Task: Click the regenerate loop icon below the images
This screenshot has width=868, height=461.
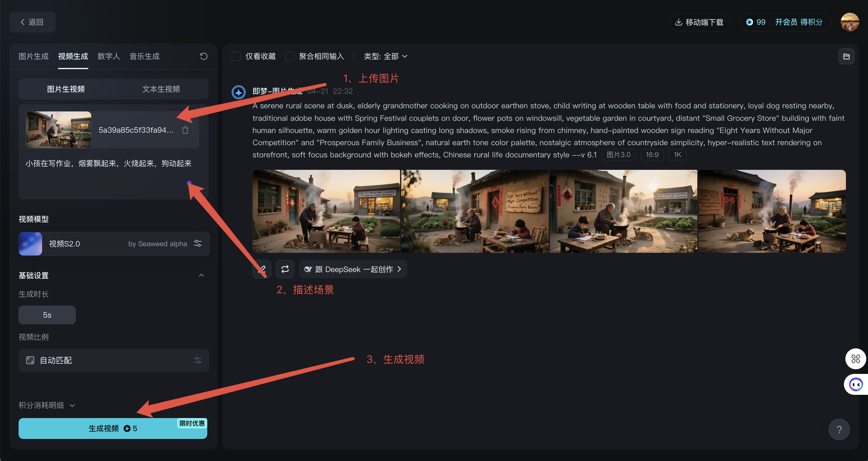Action: point(285,269)
